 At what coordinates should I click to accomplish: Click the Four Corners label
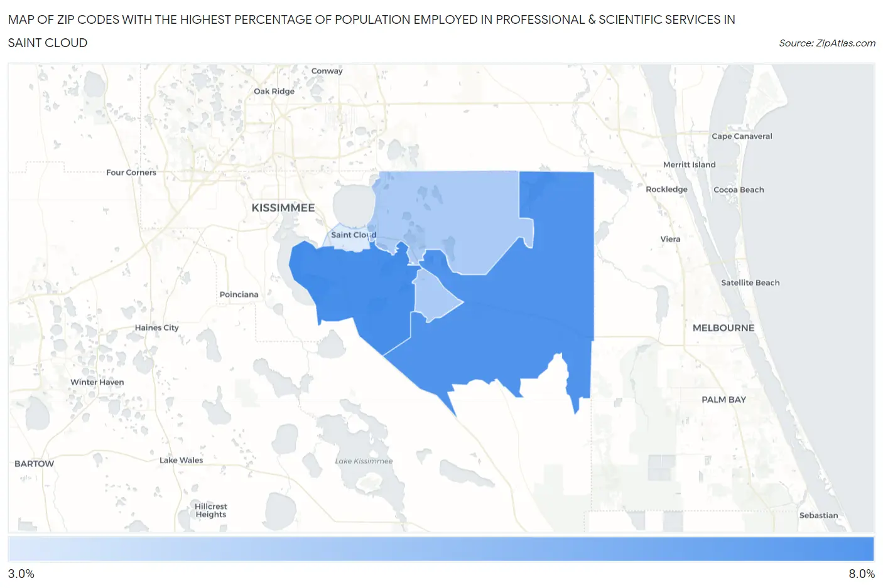click(131, 173)
